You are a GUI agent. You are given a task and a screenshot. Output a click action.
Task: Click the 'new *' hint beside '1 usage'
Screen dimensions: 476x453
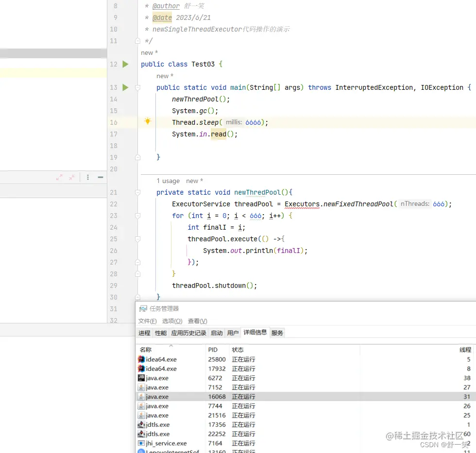coord(195,181)
